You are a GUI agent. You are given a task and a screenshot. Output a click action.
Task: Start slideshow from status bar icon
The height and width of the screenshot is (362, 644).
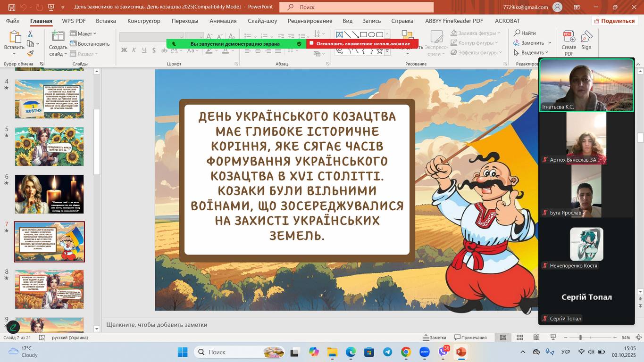coord(553,337)
